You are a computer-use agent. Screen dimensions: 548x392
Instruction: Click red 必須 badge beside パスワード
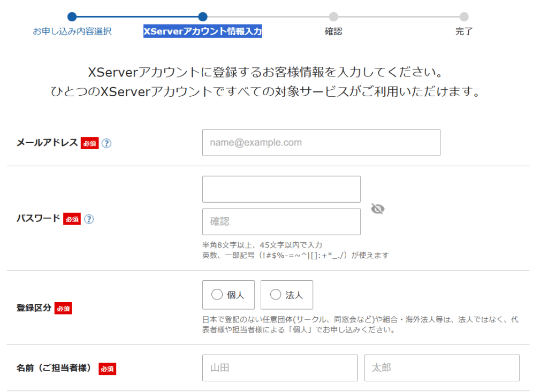pos(72,219)
